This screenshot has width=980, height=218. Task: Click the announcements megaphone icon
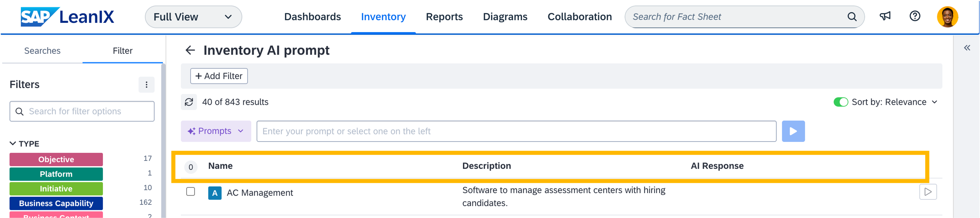click(x=885, y=16)
